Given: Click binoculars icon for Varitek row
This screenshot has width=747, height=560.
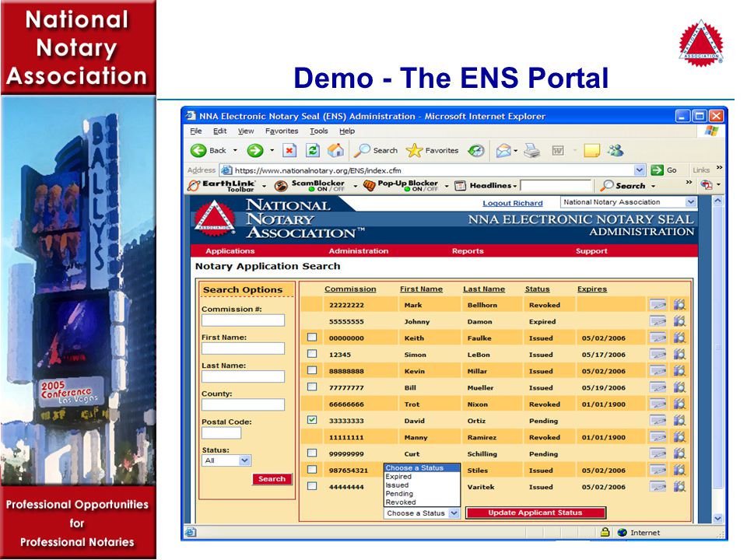Looking at the screenshot, I should (679, 487).
